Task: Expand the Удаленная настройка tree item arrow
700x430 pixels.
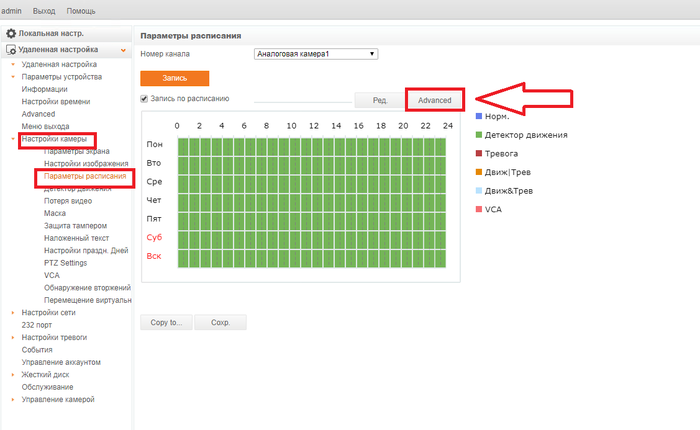Action: click(13, 64)
